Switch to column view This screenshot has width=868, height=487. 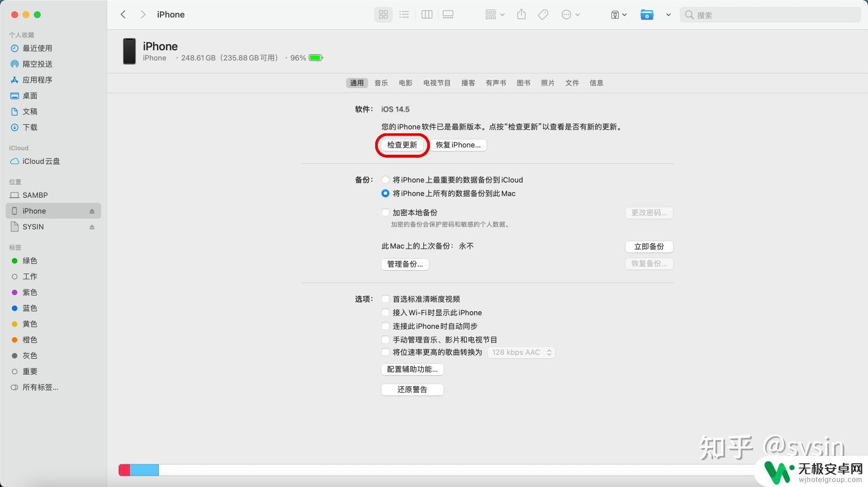click(x=427, y=15)
